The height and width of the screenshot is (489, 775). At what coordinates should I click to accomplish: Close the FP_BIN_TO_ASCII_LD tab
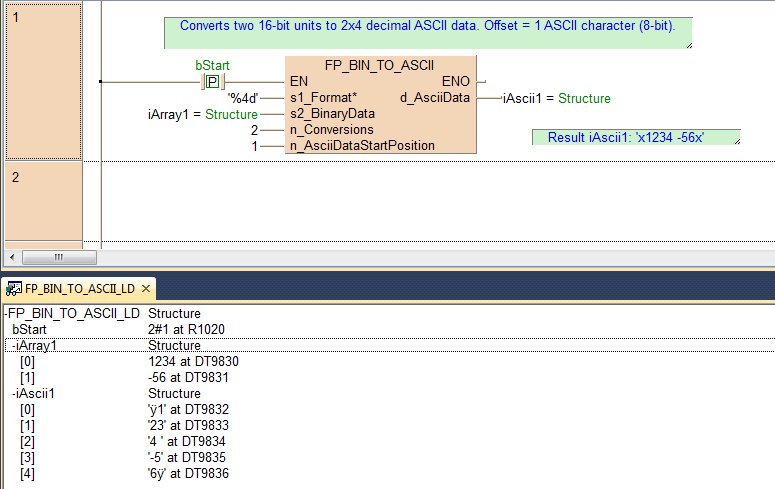[145, 289]
